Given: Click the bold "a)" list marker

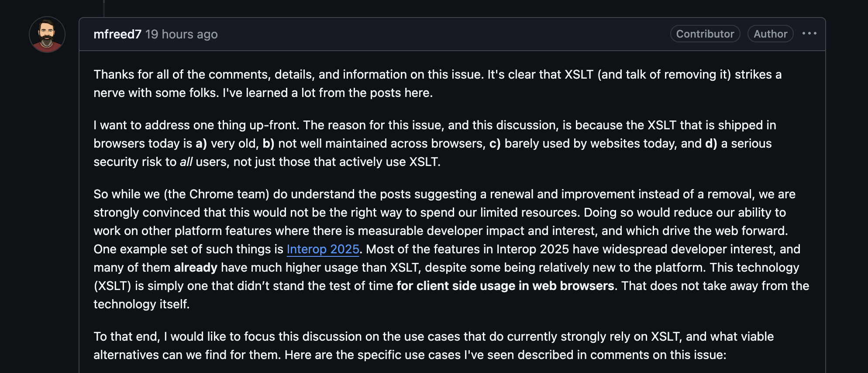Looking at the screenshot, I should tap(201, 143).
